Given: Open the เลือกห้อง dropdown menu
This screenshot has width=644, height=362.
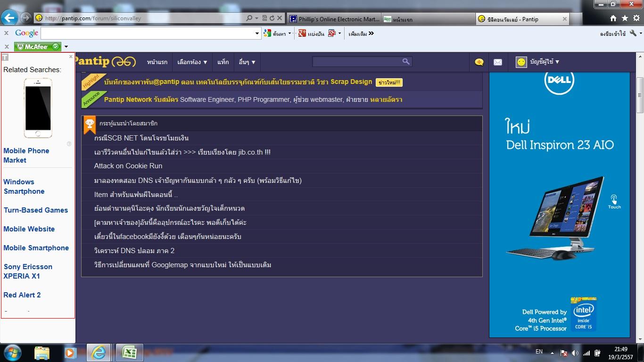Looking at the screenshot, I should tap(192, 62).
